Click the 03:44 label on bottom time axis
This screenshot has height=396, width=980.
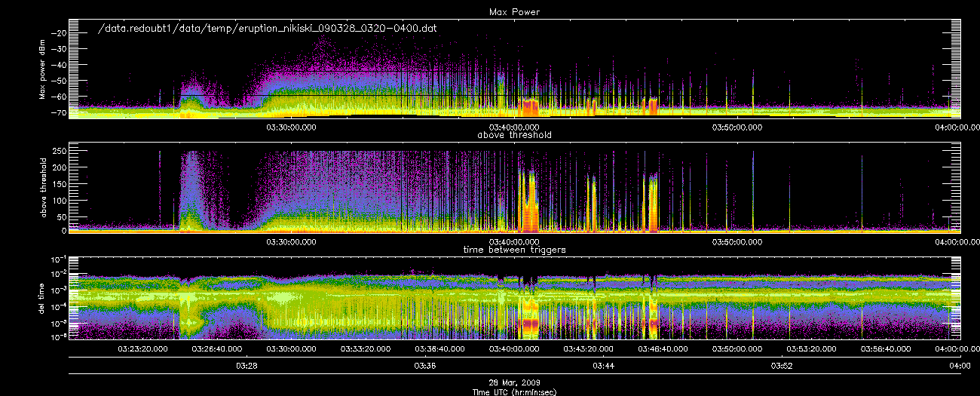[603, 366]
